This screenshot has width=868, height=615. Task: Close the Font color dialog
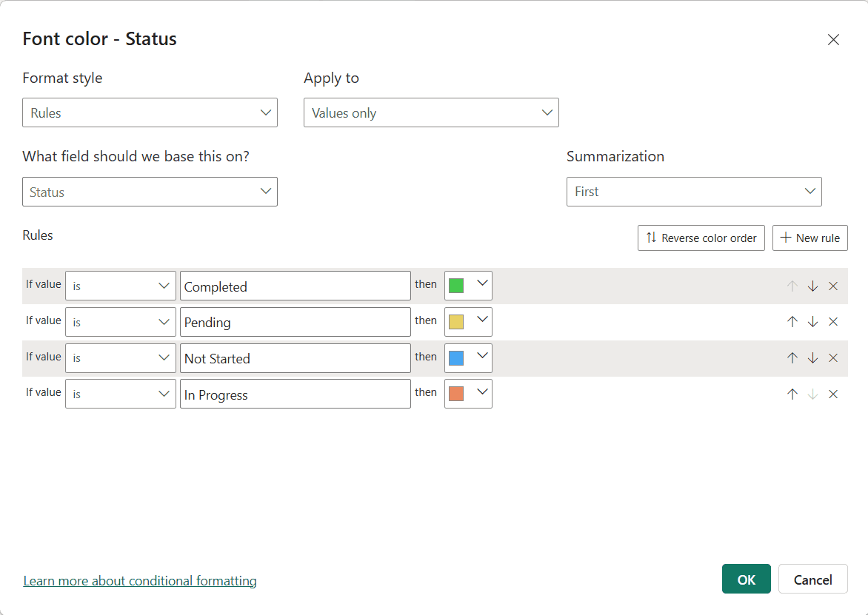pos(833,40)
